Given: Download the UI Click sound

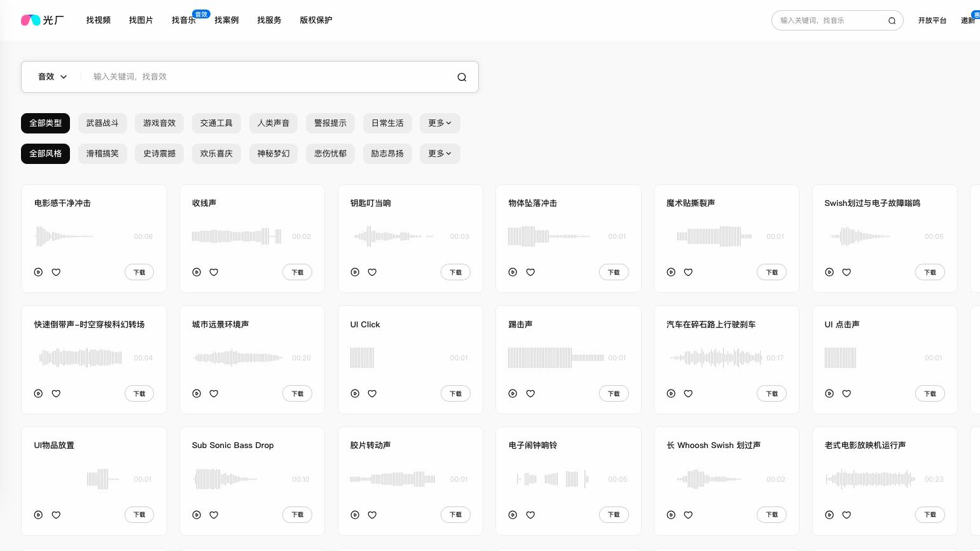Looking at the screenshot, I should [x=455, y=393].
